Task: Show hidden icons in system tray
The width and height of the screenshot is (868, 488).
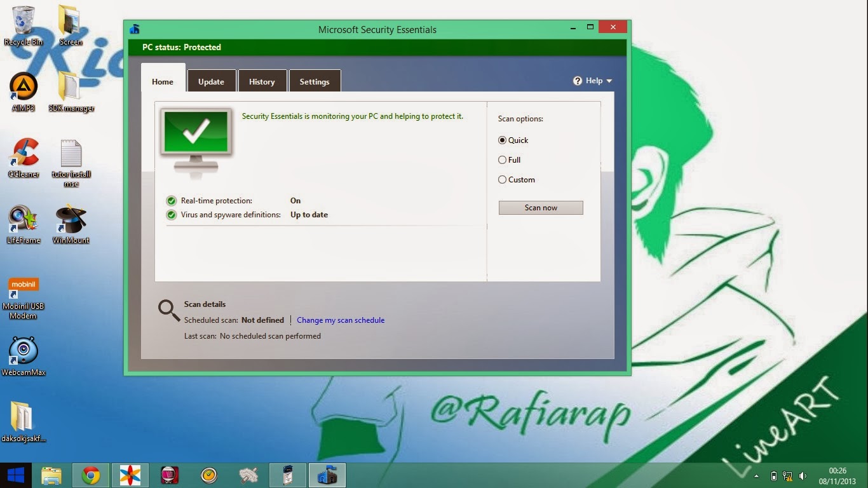Action: (756, 476)
